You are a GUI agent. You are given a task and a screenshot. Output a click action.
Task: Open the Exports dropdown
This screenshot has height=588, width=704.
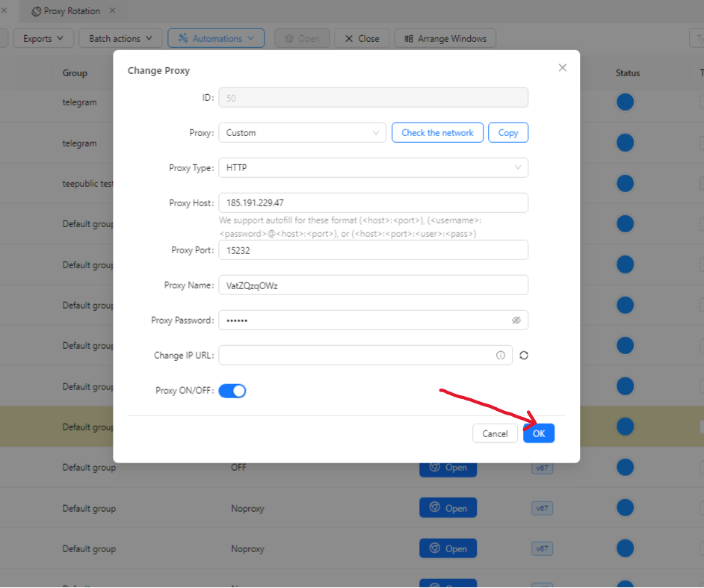pyautogui.click(x=43, y=38)
